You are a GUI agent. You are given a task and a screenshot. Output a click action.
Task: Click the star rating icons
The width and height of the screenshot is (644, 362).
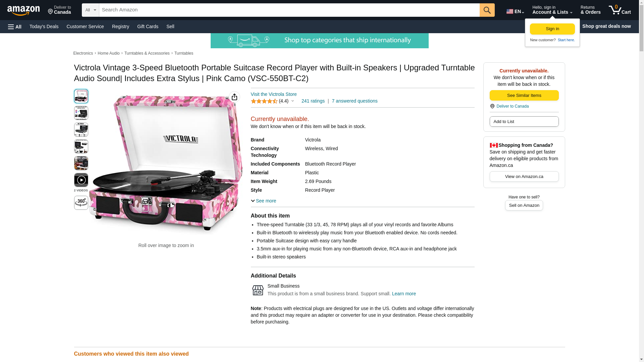point(264,101)
